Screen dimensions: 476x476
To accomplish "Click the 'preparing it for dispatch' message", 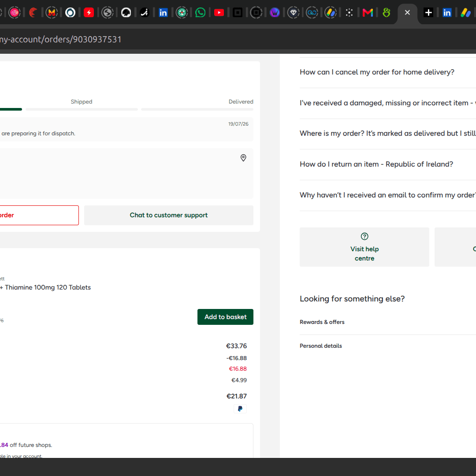I will [38, 134].
